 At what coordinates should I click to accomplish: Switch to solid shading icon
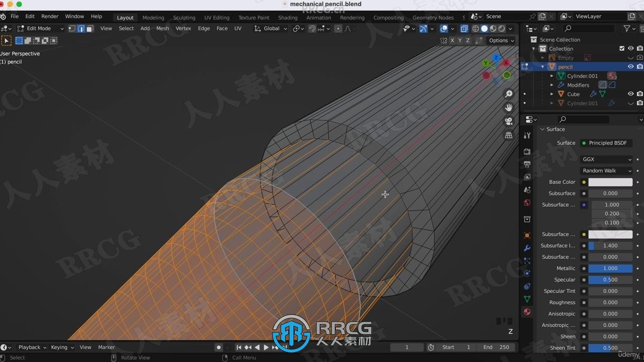pyautogui.click(x=484, y=29)
